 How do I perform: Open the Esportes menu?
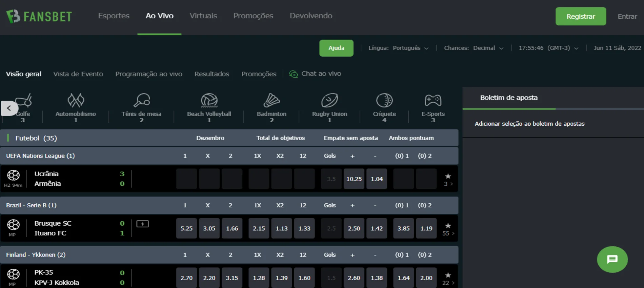[114, 16]
